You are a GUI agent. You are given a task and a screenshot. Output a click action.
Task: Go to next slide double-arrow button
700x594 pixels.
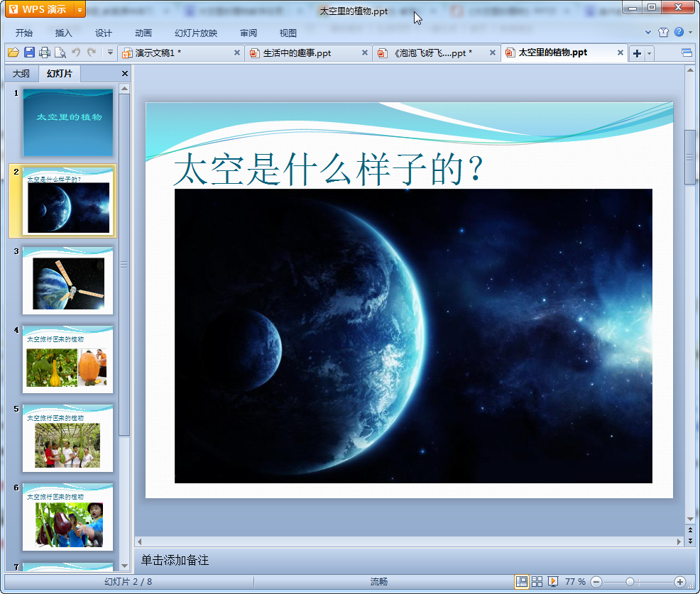690,541
